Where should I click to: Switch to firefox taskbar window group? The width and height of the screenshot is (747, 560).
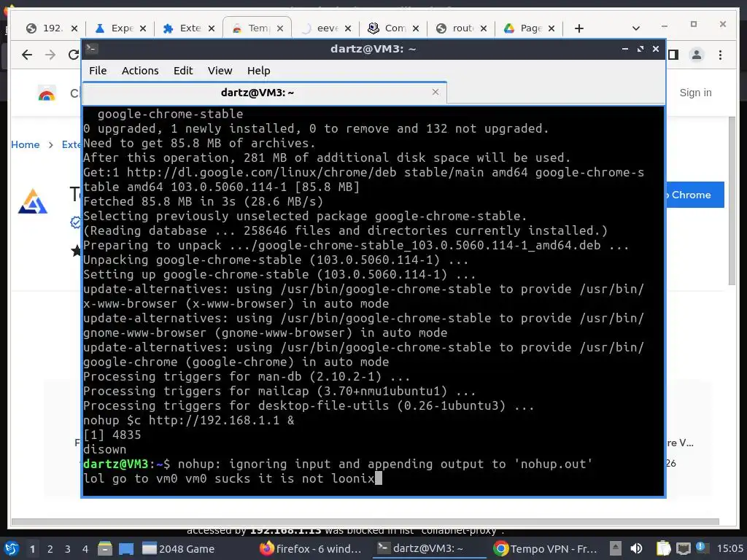click(x=311, y=548)
